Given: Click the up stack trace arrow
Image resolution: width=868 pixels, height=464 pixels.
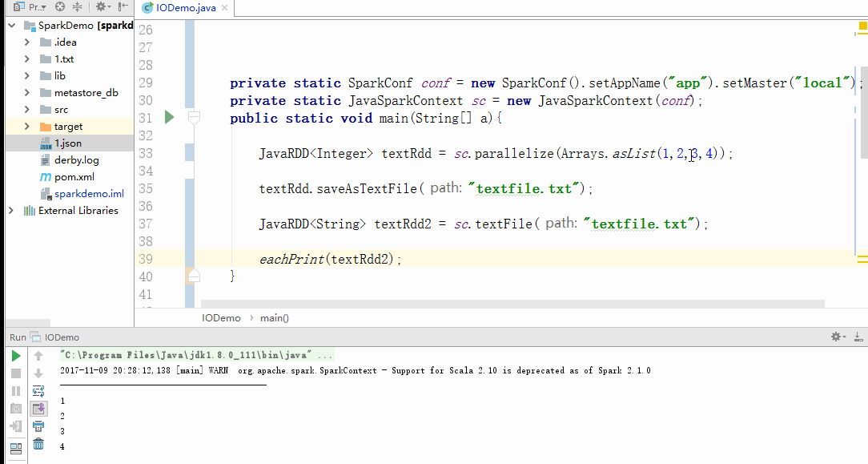Looking at the screenshot, I should pos(38,356).
